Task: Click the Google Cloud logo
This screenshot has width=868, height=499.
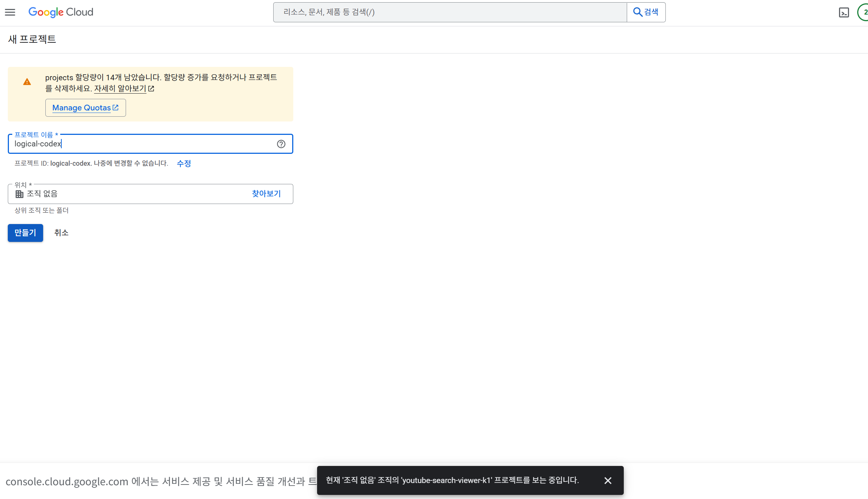Action: 61,12
